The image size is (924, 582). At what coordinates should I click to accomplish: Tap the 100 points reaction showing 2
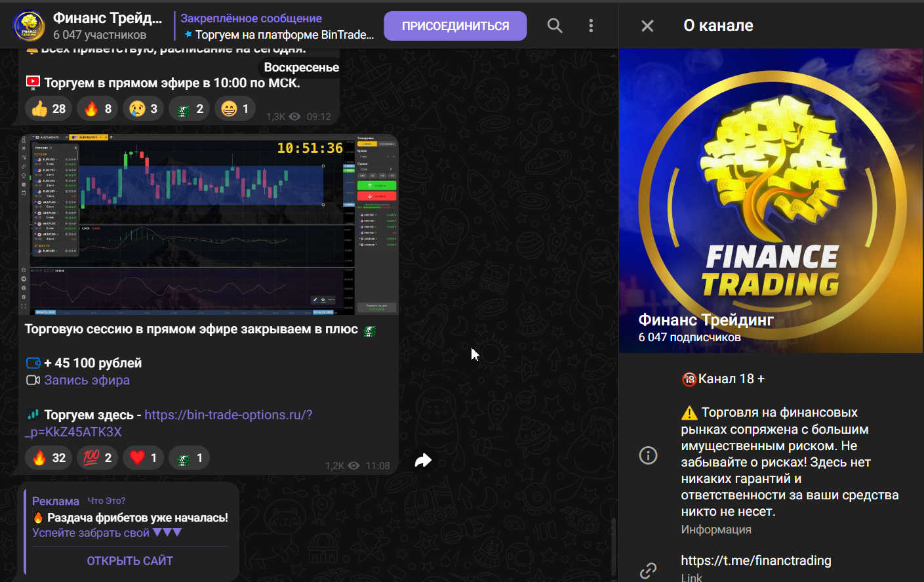tap(98, 457)
